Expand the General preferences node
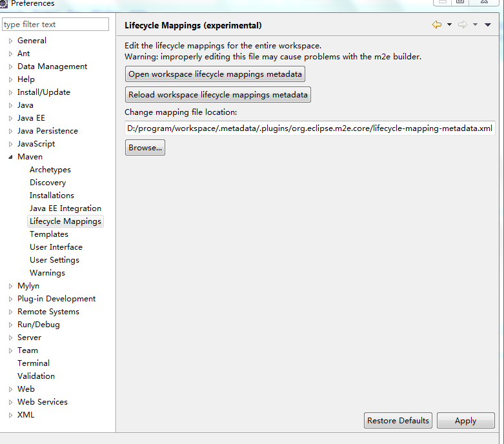This screenshot has height=444, width=504. (10, 41)
